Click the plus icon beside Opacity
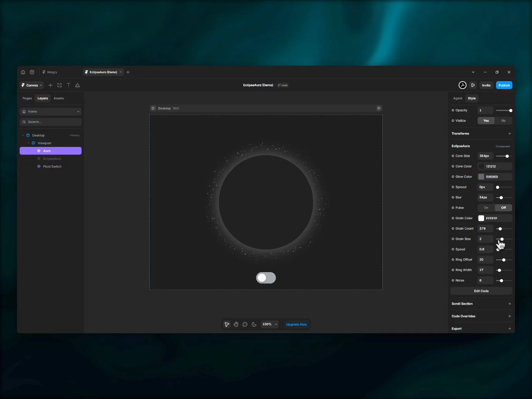 pyautogui.click(x=453, y=111)
